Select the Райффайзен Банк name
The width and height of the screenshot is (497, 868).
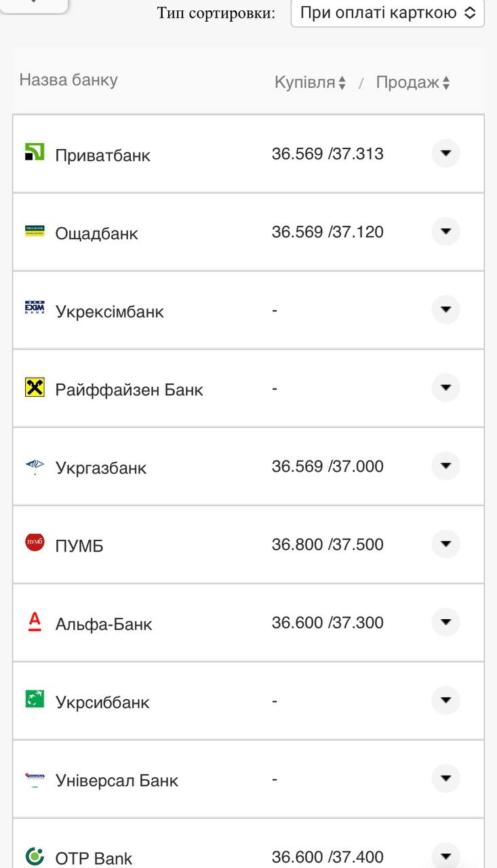coord(129,390)
